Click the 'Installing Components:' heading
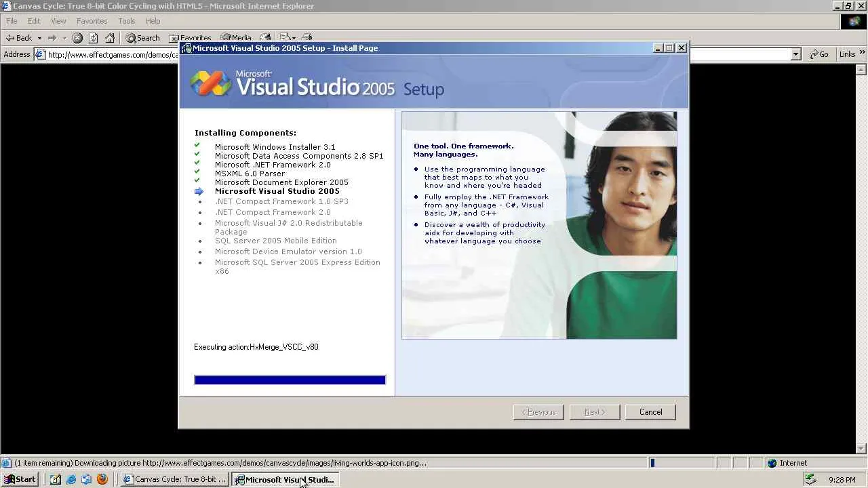Image resolution: width=868 pixels, height=488 pixels. tap(245, 133)
